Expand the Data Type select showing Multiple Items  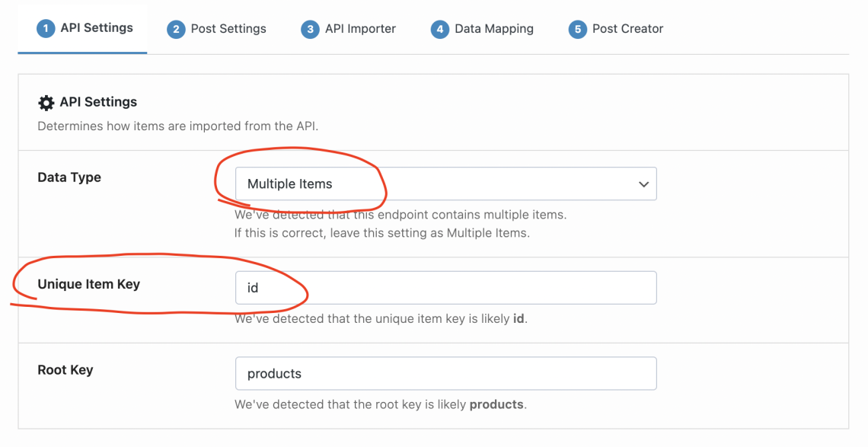(445, 184)
